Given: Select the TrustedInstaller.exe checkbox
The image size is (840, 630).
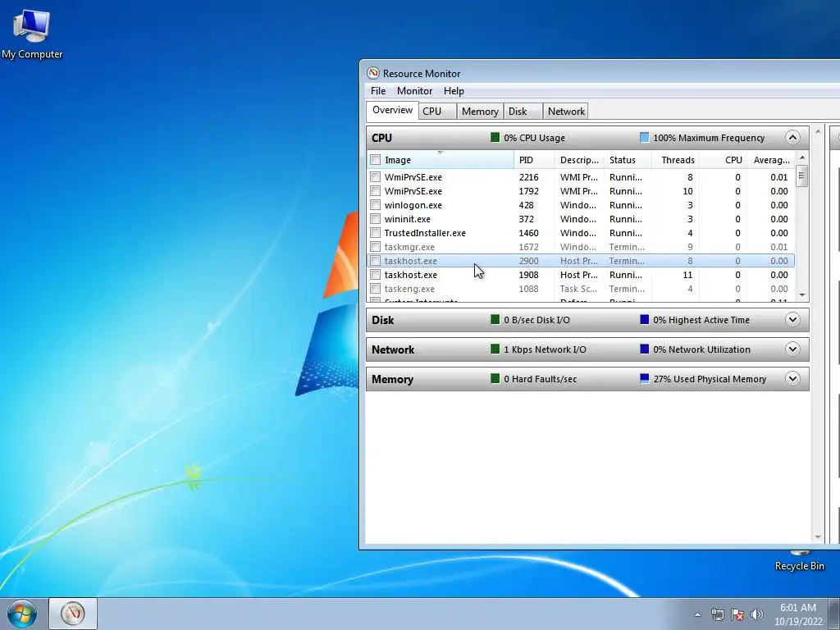Looking at the screenshot, I should click(376, 232).
